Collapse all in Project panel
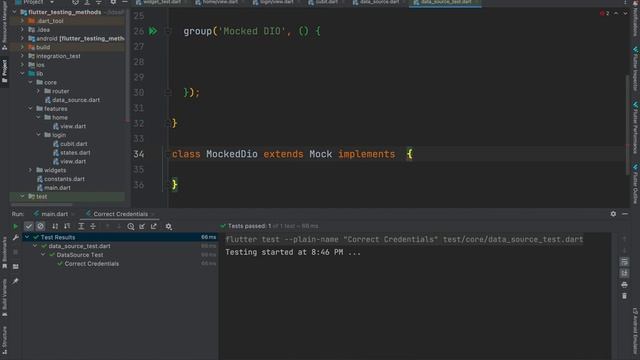 (98, 2)
